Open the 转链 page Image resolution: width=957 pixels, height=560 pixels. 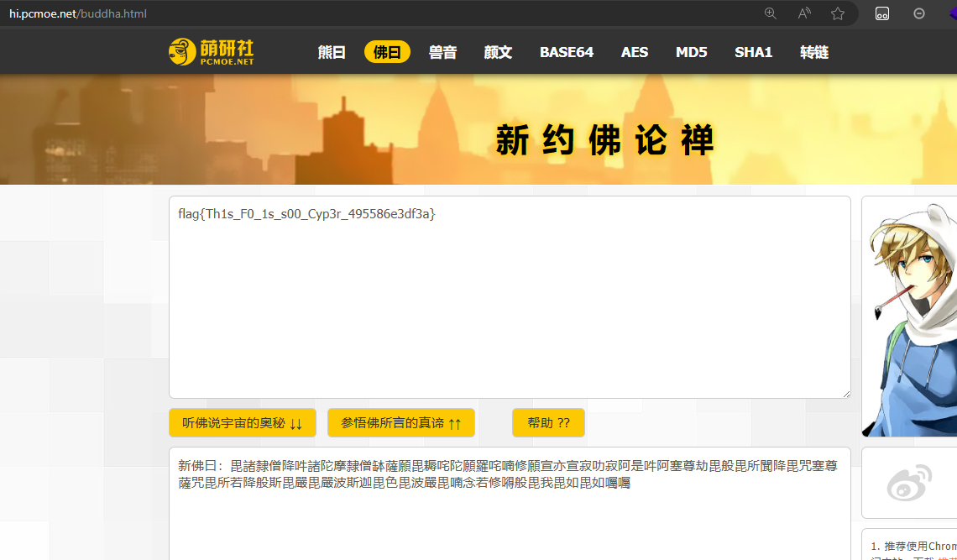[814, 53]
